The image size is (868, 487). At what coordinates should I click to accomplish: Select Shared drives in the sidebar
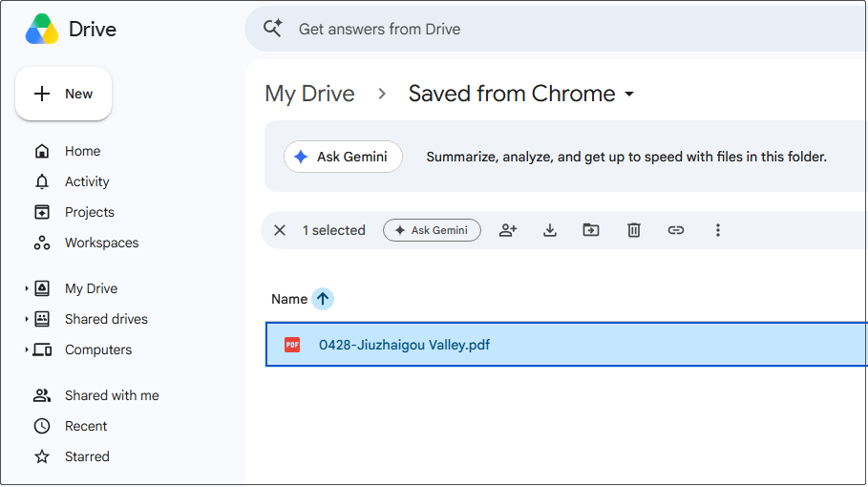pyautogui.click(x=106, y=319)
